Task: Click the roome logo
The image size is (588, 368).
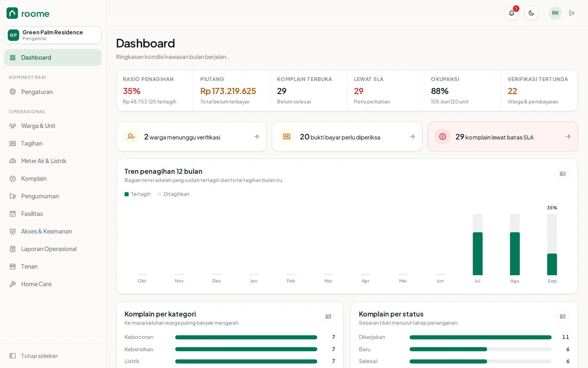Action: coord(28,13)
